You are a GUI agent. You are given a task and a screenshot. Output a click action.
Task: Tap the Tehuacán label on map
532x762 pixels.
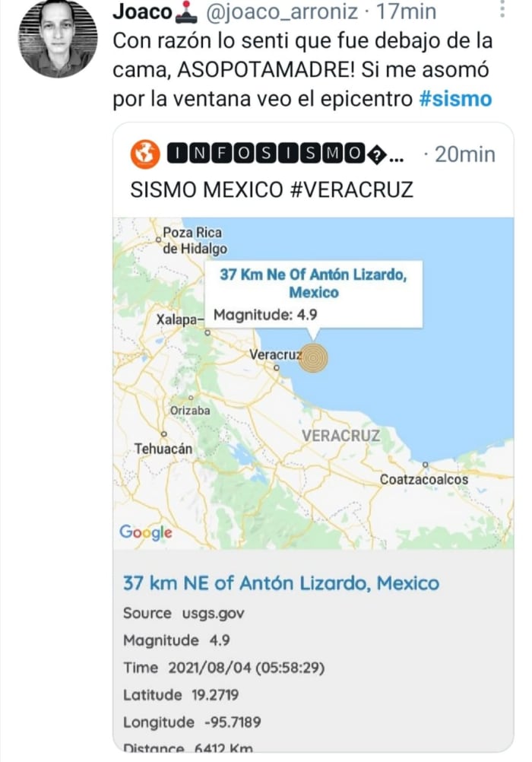(x=163, y=449)
